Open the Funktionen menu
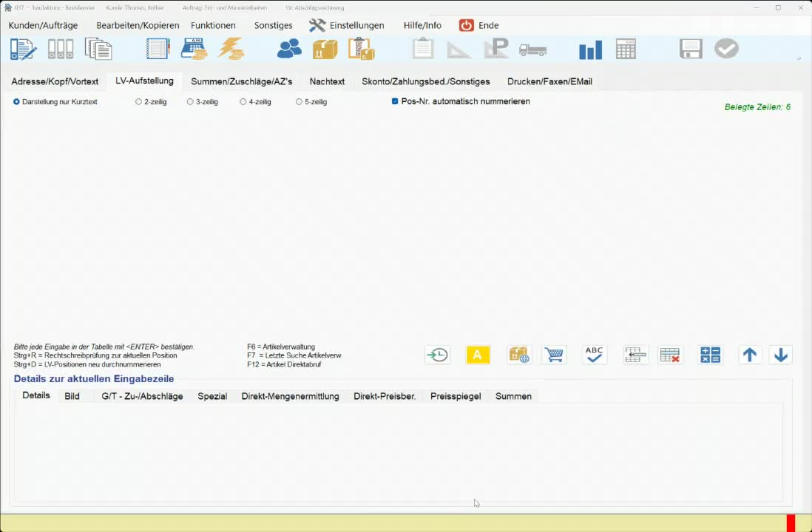This screenshot has height=532, width=812. [213, 25]
